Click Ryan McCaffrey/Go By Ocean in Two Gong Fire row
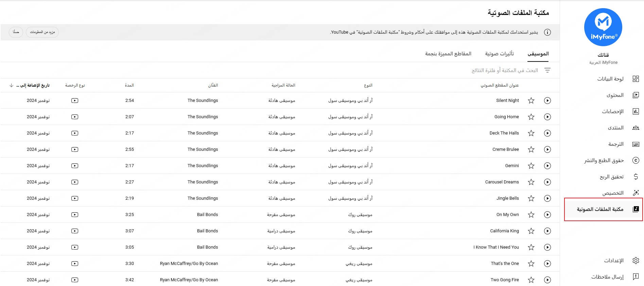The image size is (644, 286). tap(189, 280)
